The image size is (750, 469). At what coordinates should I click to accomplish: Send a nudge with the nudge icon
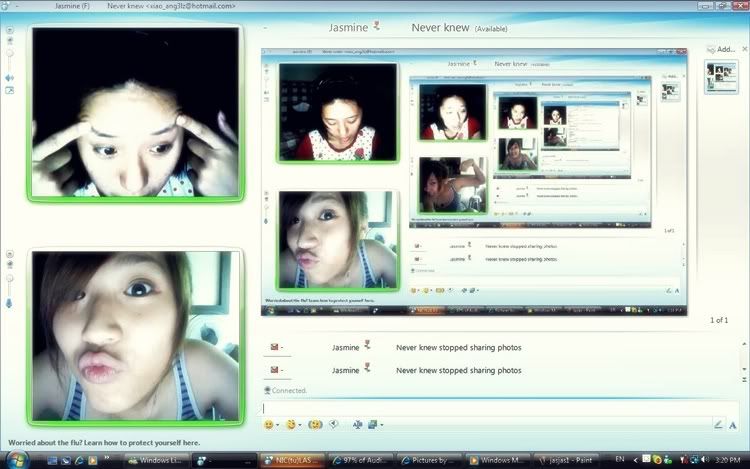[x=315, y=425]
